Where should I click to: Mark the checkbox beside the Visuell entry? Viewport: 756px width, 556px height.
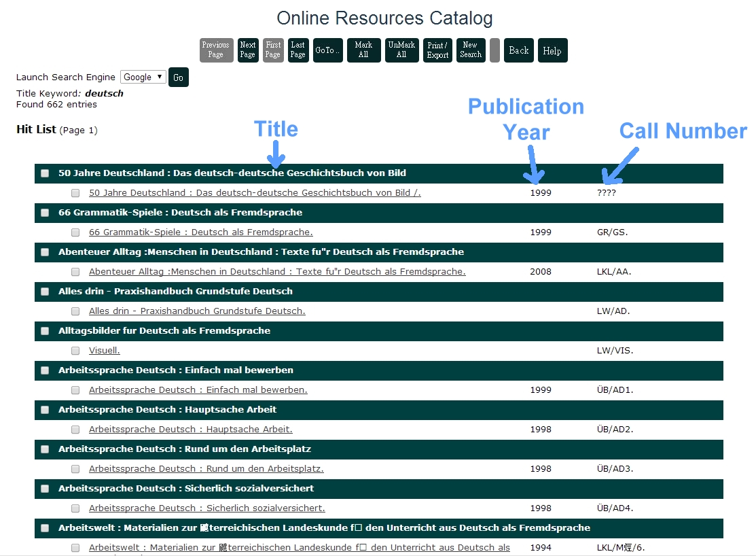click(x=75, y=351)
